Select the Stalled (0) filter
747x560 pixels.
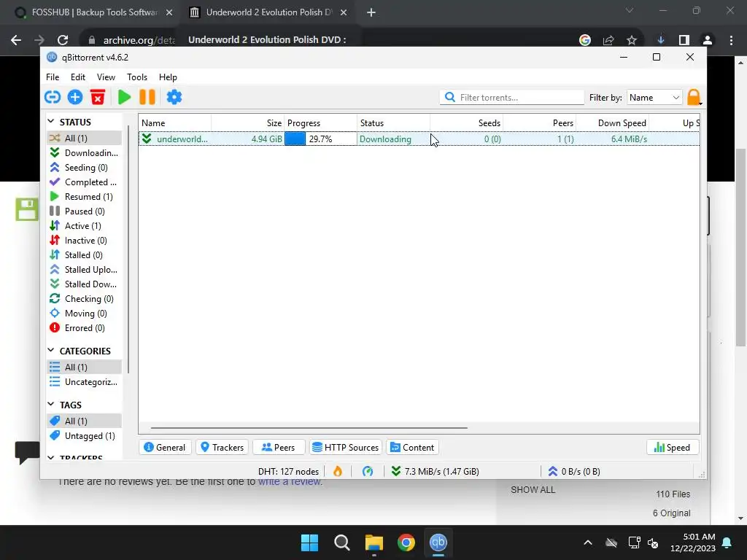point(85,255)
